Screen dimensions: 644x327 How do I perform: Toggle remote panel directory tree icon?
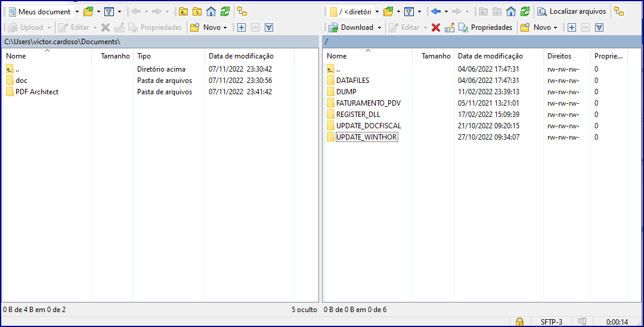point(619,12)
